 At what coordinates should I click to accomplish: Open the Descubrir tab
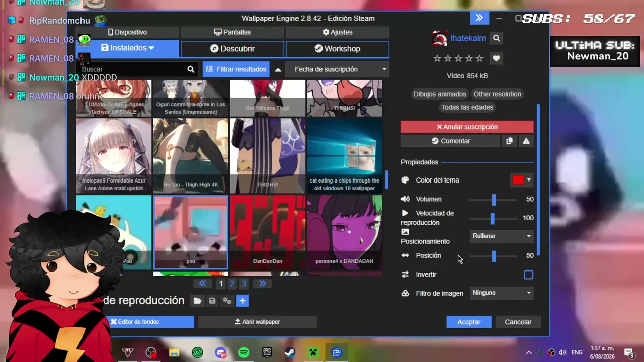232,49
